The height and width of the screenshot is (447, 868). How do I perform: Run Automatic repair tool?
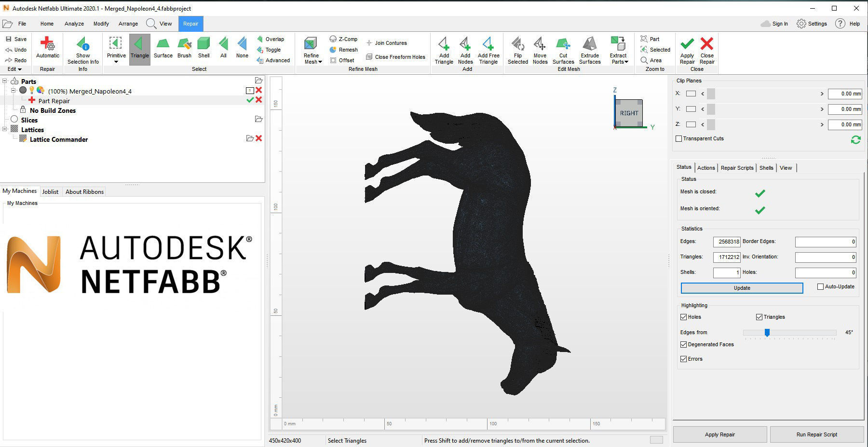click(x=47, y=48)
